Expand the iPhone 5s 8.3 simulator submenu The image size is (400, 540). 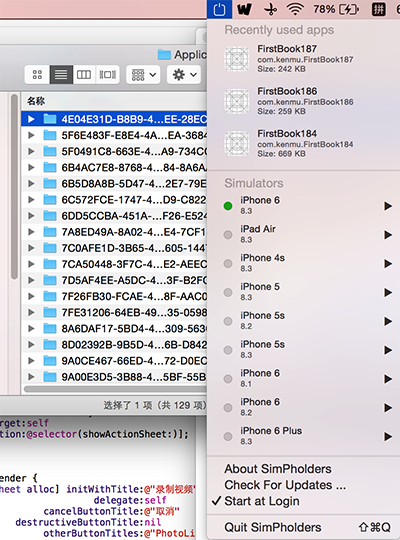click(x=388, y=350)
